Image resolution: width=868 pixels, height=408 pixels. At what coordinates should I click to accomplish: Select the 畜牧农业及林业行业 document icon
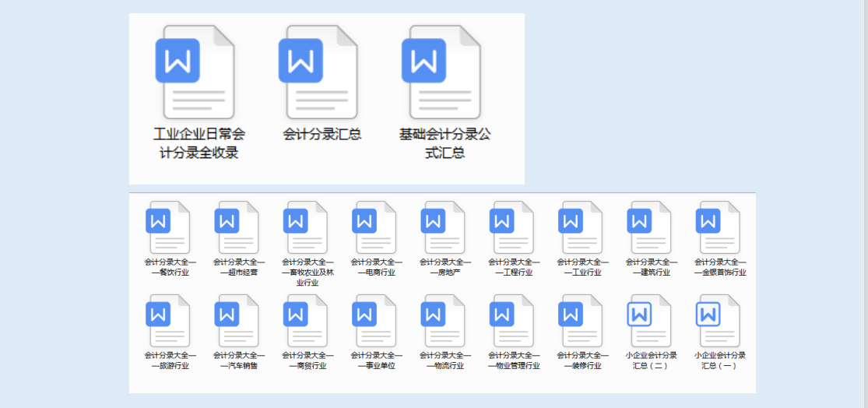click(306, 227)
